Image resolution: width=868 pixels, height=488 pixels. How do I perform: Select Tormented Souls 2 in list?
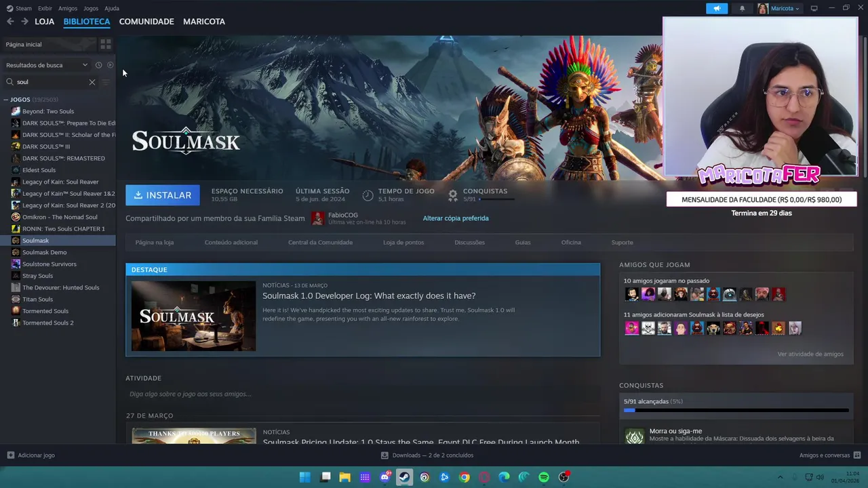[48, 323]
